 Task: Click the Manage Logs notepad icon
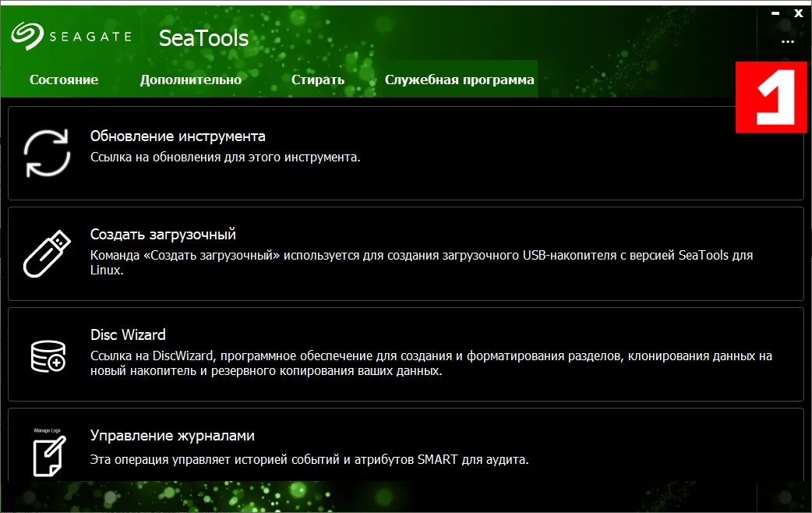coord(47,453)
